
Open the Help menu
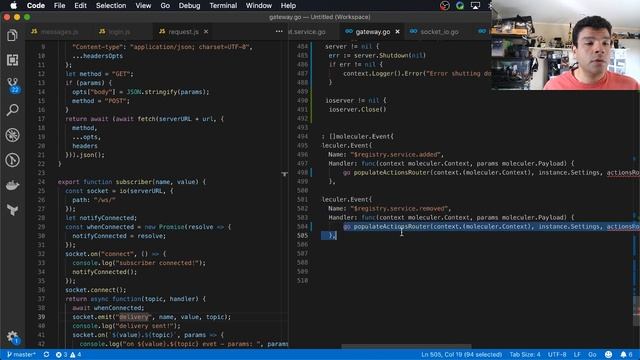tap(289, 6)
